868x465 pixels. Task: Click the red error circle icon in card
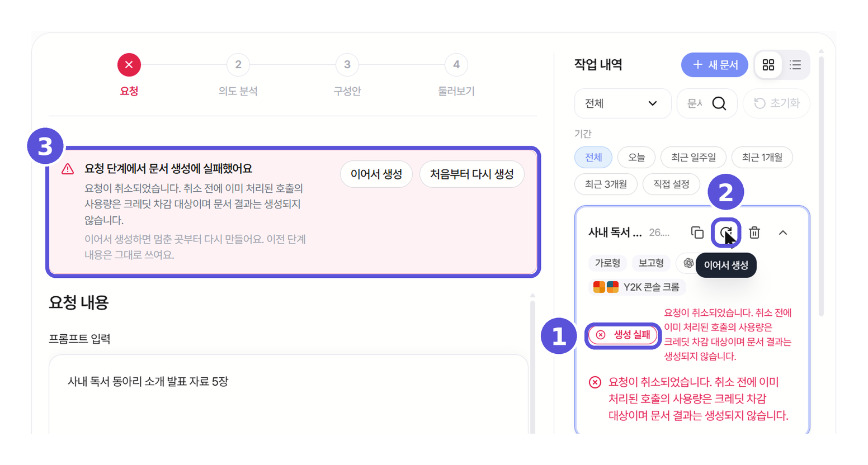(595, 382)
